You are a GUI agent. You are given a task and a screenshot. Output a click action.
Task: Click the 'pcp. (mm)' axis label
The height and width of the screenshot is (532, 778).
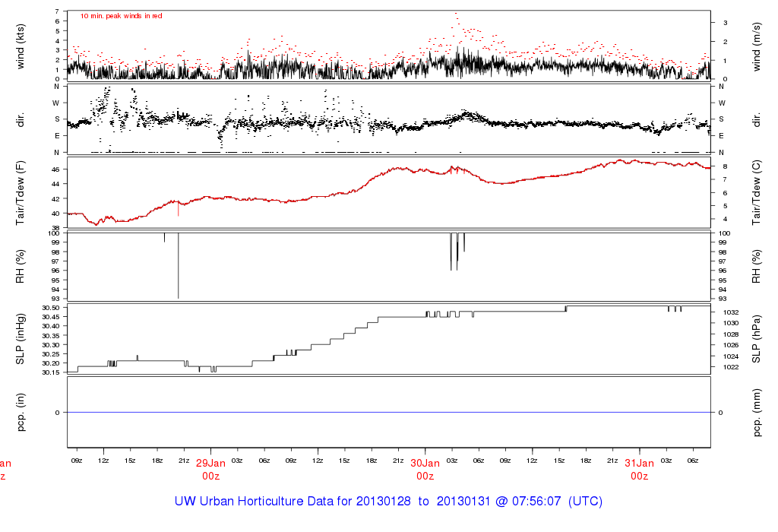coord(756,413)
